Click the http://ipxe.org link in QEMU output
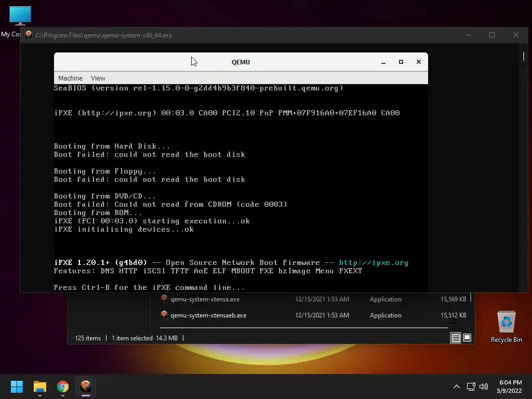Viewport: 532px width, 399px height. click(x=374, y=262)
